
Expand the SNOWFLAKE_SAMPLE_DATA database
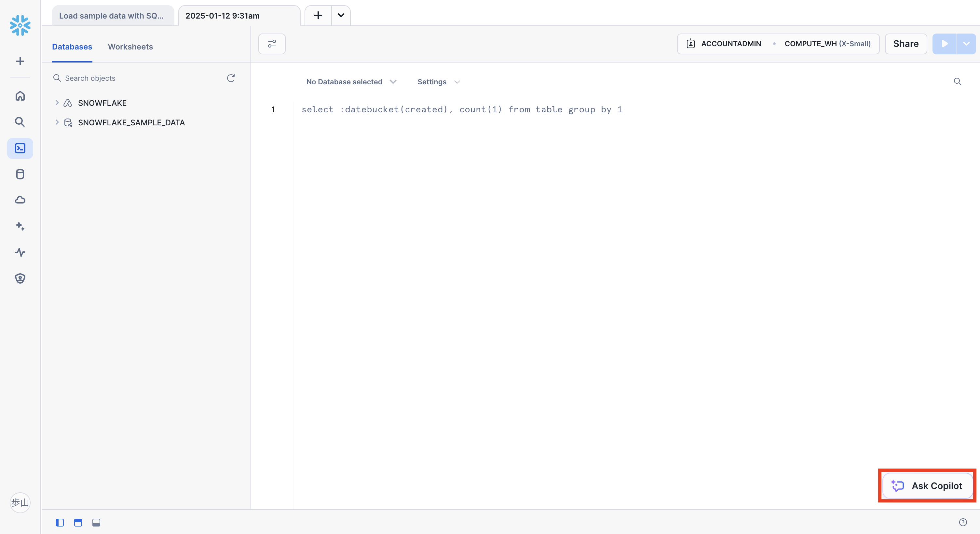(57, 122)
